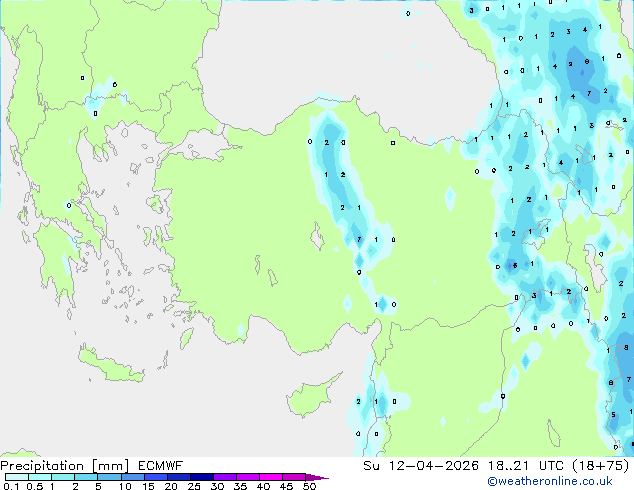
Task: Click the "35" legend label
Action: 240,486
